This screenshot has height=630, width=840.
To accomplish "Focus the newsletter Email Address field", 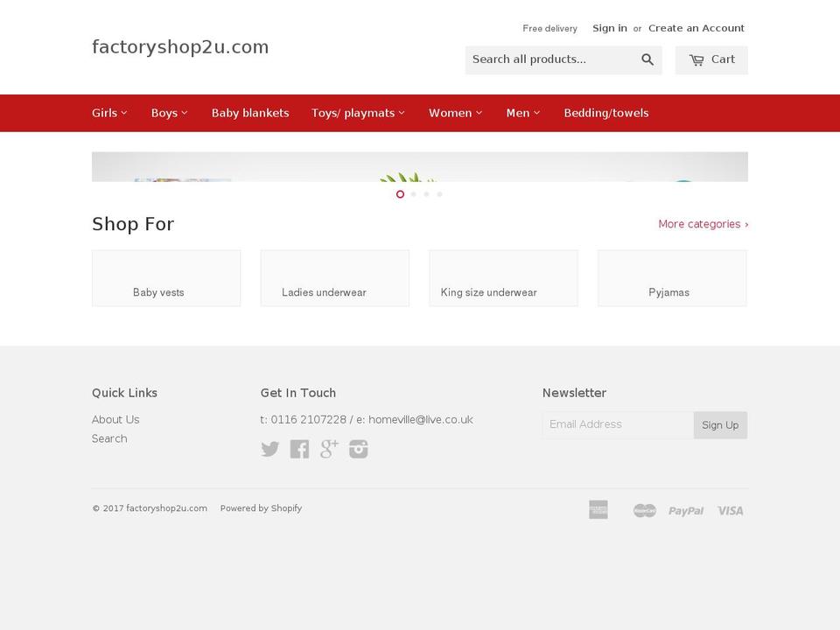I will [x=619, y=425].
